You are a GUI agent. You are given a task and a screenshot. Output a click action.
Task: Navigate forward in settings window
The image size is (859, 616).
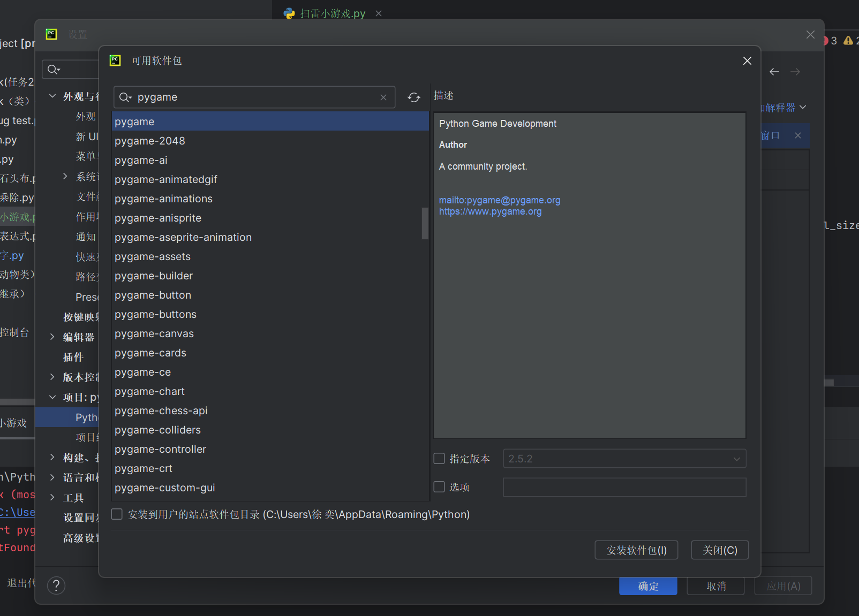click(795, 72)
